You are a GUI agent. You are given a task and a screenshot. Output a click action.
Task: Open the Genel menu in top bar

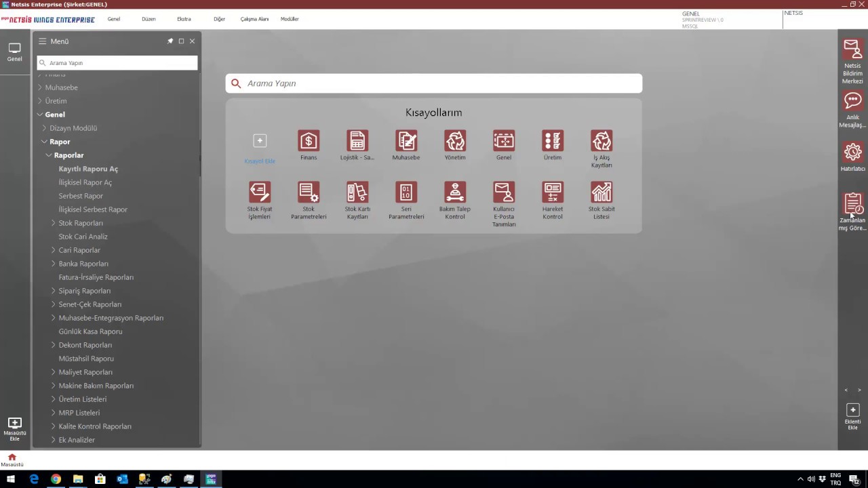114,19
